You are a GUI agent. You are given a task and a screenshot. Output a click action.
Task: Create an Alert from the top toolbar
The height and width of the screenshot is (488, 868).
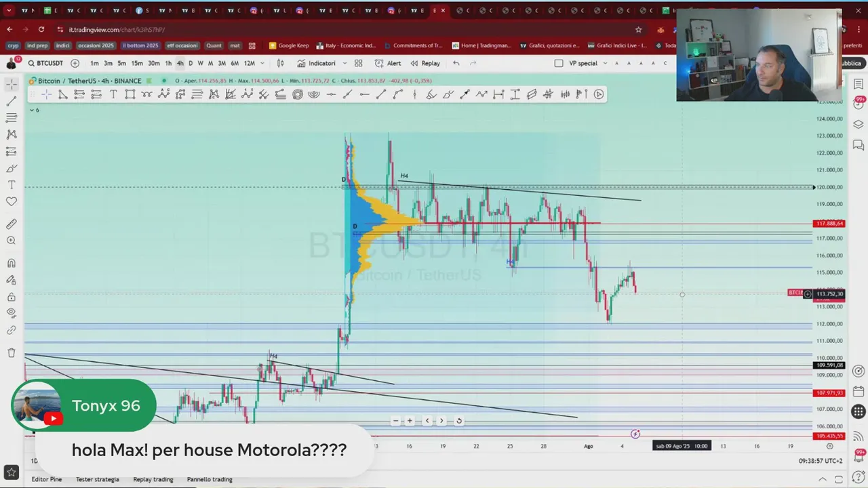[388, 63]
